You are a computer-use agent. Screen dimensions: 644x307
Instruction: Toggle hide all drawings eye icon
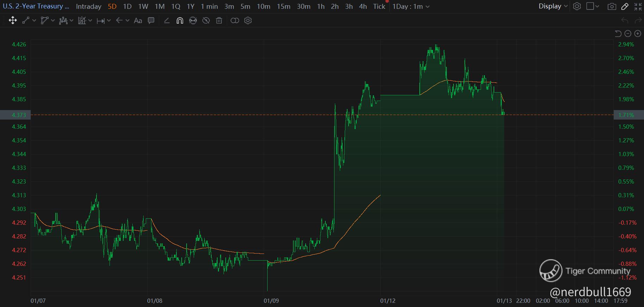206,21
